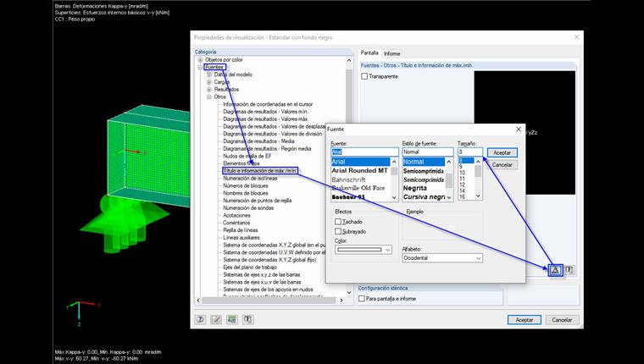Select font size 14

[462, 190]
